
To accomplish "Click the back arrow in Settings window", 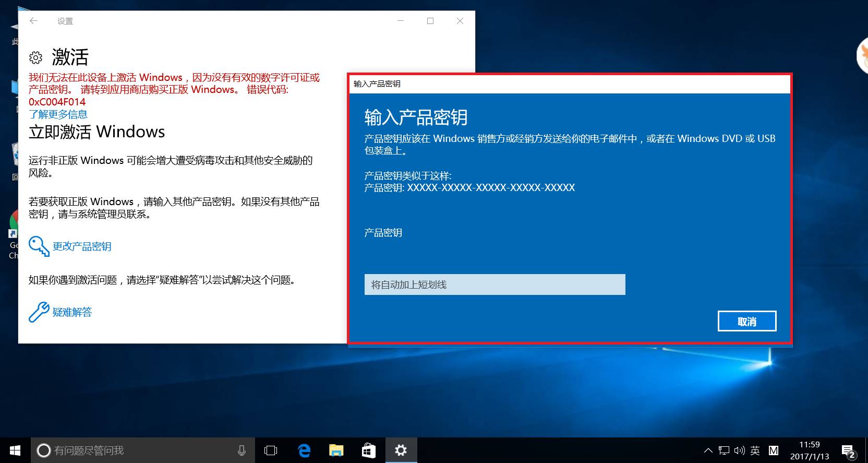I will click(34, 21).
